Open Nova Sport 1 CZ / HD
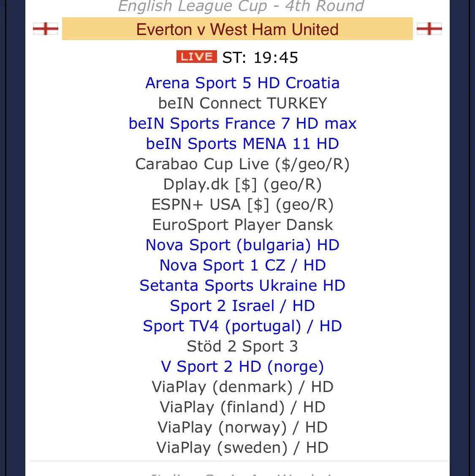 [x=242, y=265]
